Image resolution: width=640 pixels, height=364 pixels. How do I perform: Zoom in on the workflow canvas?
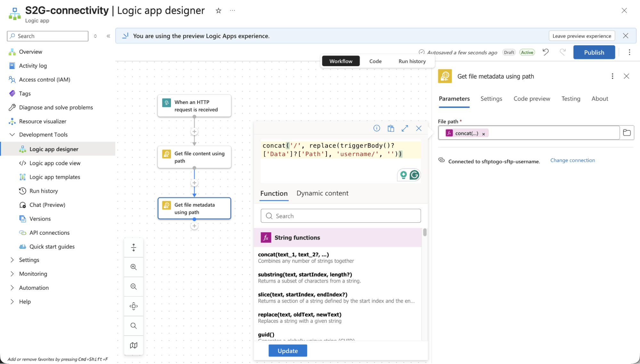(134, 267)
